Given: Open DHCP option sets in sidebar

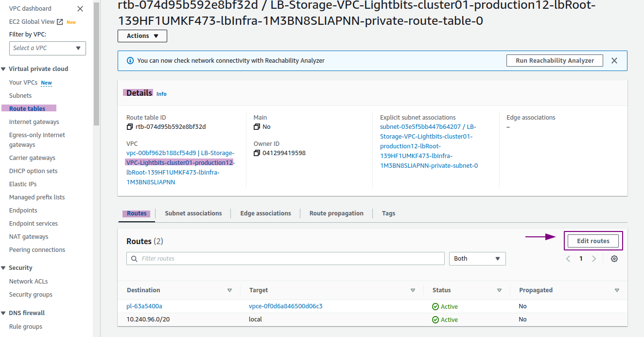Looking at the screenshot, I should [x=33, y=171].
